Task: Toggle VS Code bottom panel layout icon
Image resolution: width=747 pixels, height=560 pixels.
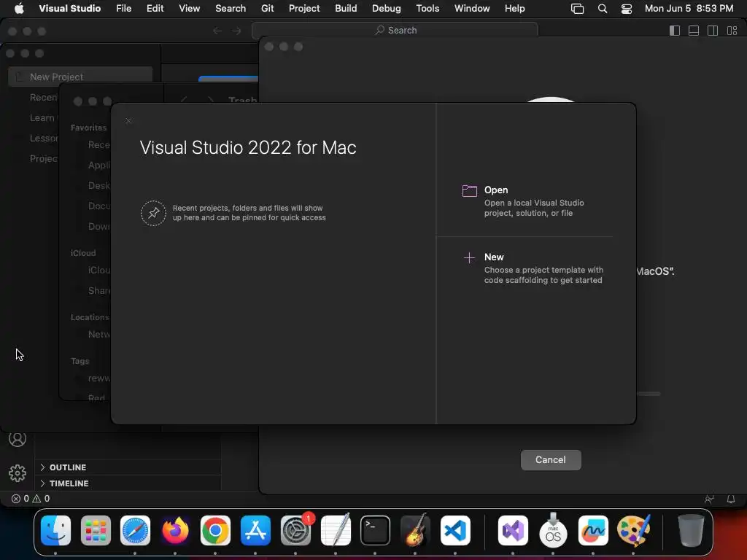Action: (x=694, y=31)
